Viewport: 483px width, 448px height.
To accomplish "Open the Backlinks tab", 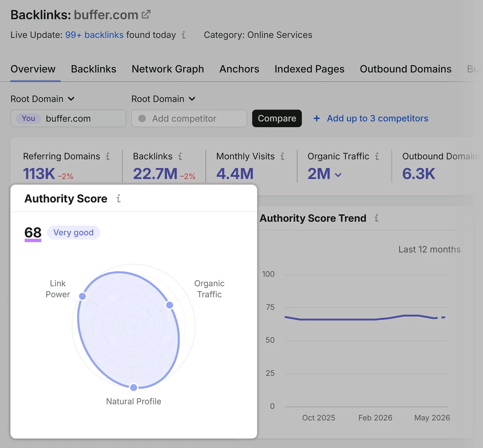I will pos(93,69).
